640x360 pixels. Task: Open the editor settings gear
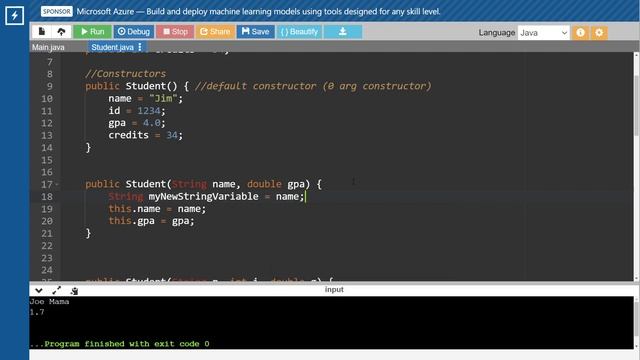(599, 33)
